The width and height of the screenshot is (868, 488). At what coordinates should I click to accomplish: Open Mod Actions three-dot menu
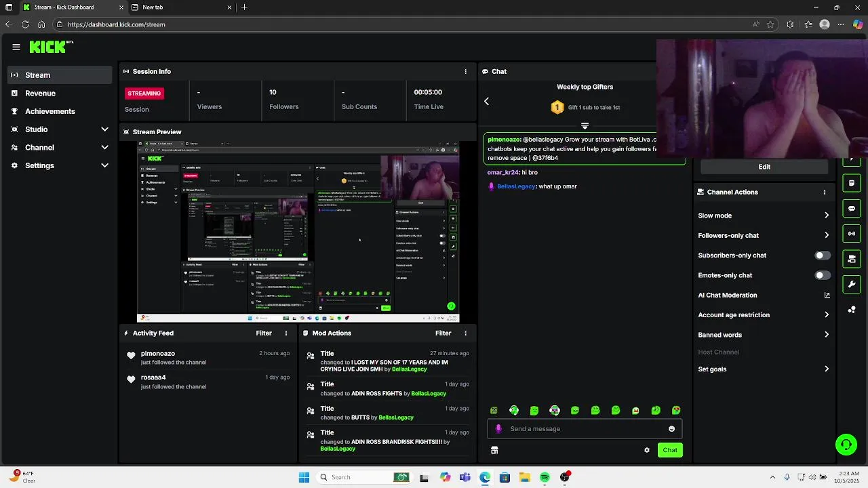pyautogui.click(x=465, y=333)
